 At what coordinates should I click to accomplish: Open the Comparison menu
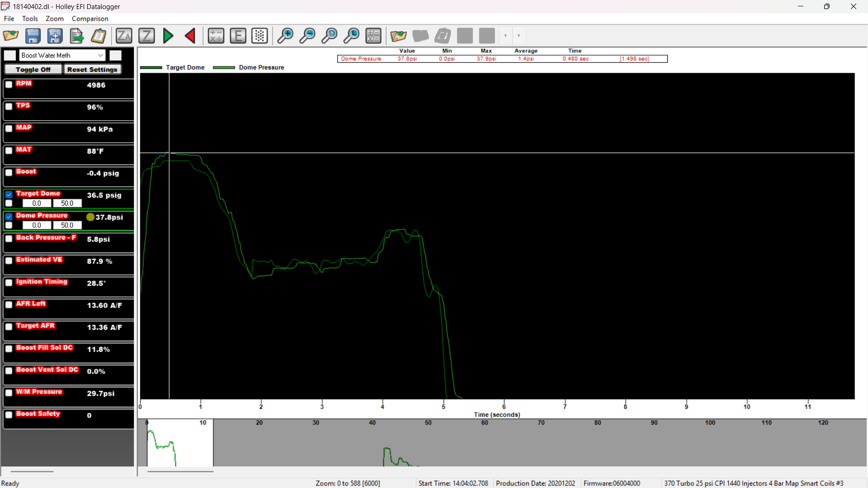tap(90, 19)
